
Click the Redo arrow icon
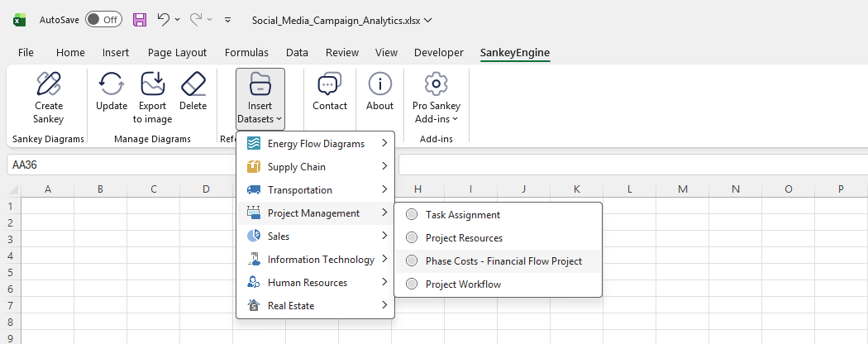point(196,19)
